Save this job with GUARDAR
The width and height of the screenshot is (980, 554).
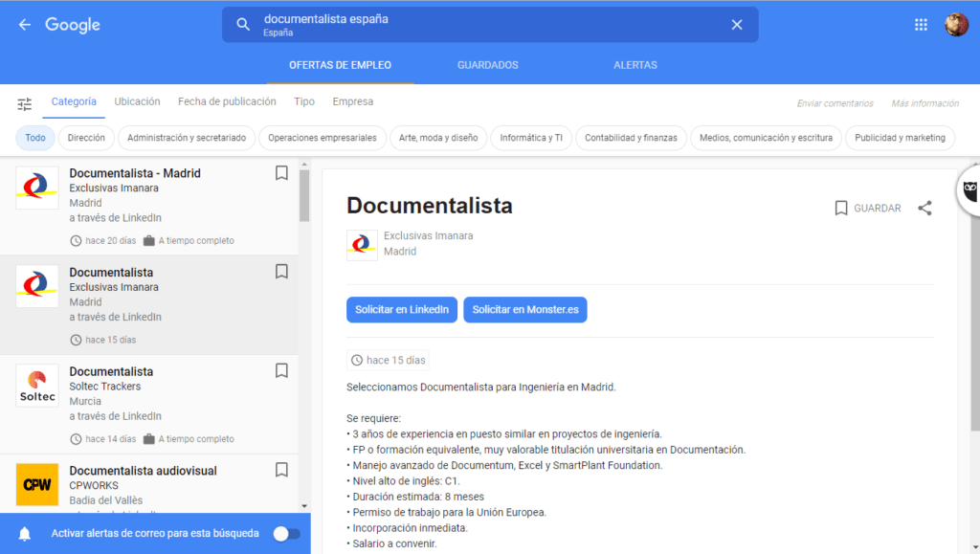tap(867, 208)
